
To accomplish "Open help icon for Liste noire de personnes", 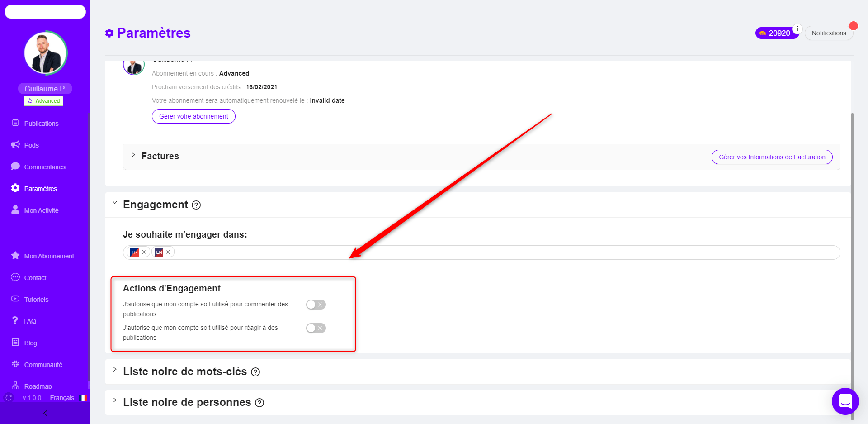I will pos(259,403).
